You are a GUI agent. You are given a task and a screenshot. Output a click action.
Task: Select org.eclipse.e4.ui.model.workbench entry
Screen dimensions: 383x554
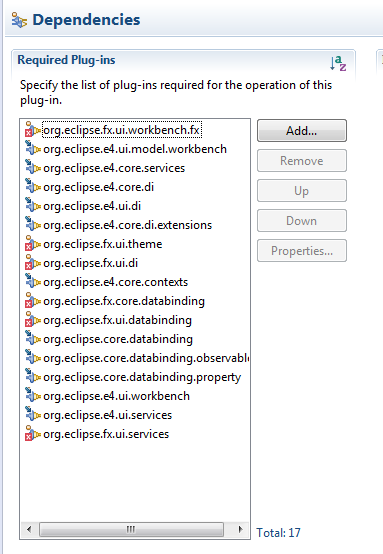point(135,149)
